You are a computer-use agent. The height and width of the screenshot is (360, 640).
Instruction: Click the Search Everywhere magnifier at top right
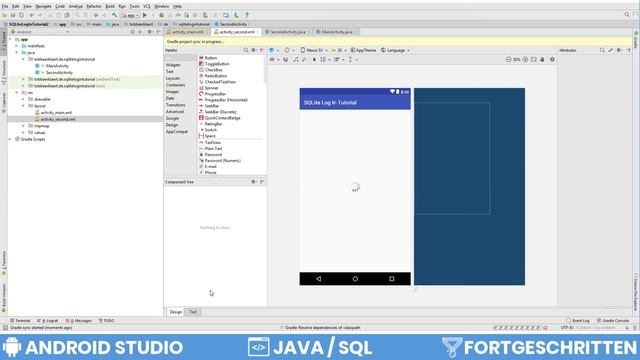pos(627,15)
